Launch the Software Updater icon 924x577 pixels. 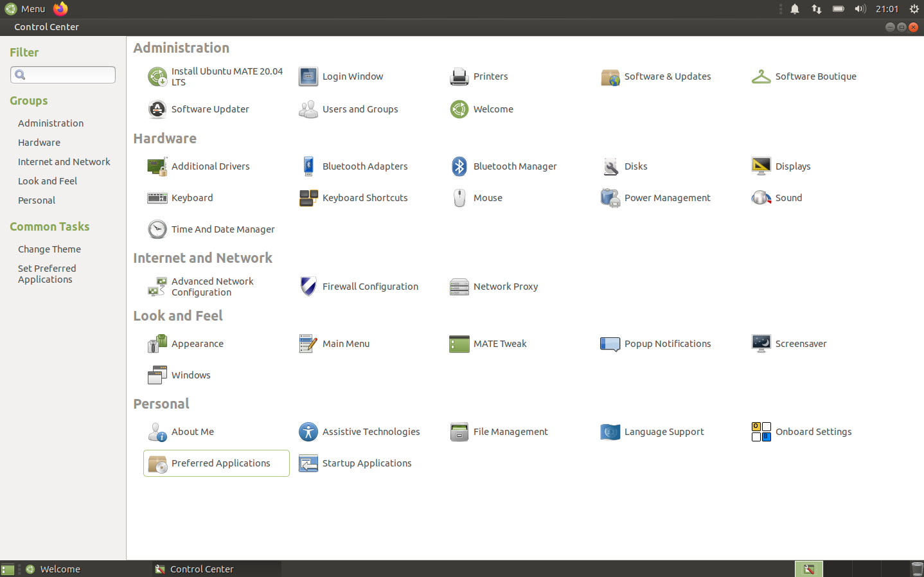point(157,109)
